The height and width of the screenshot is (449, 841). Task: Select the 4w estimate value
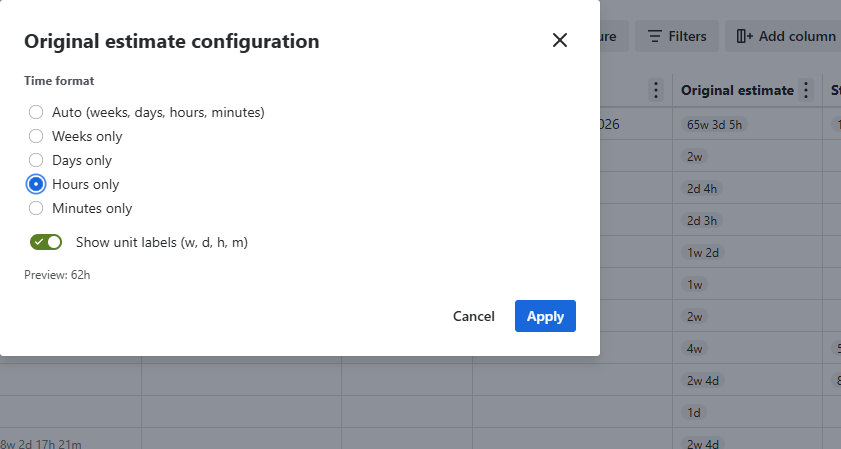[x=695, y=349]
